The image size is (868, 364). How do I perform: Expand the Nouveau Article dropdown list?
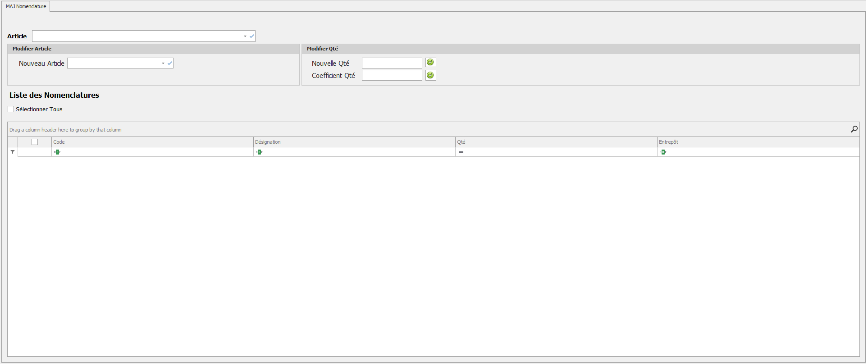tap(163, 64)
